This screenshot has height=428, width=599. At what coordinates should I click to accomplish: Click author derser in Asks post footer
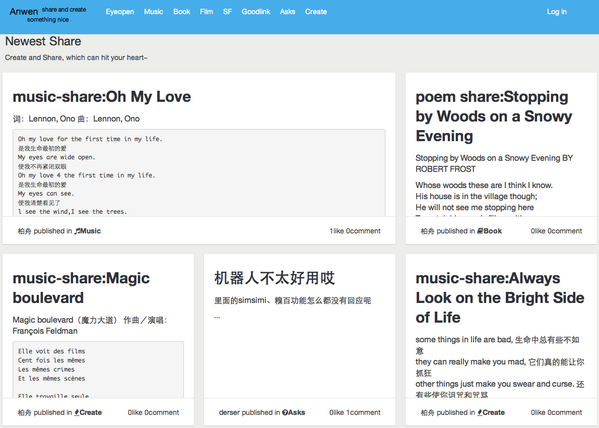pyautogui.click(x=229, y=412)
